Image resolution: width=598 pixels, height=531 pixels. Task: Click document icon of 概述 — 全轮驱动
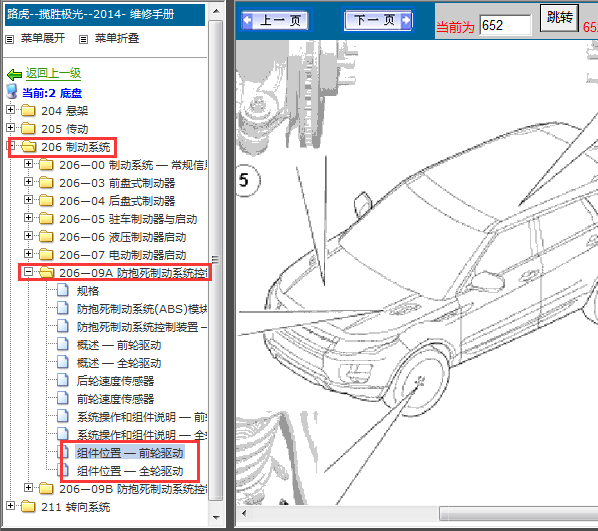click(x=63, y=362)
